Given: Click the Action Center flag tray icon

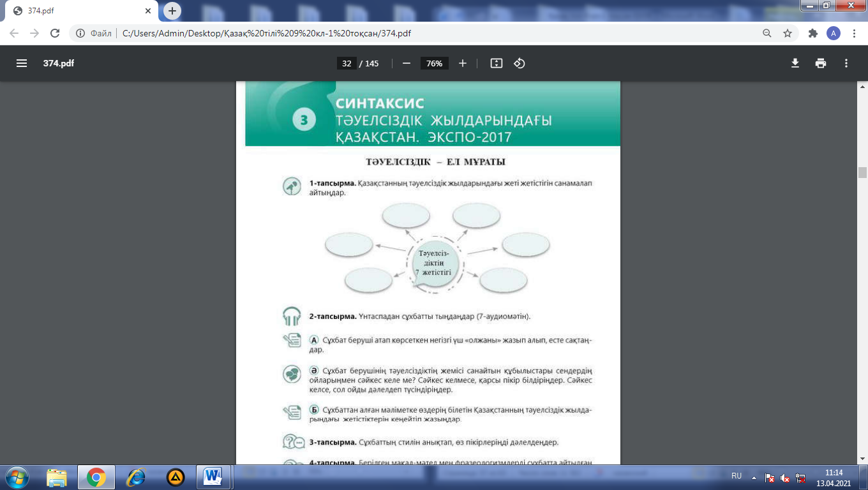Looking at the screenshot, I should click(770, 477).
